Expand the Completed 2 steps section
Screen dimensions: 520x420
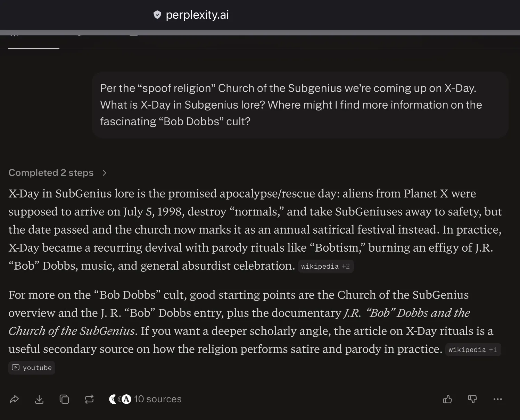point(51,173)
